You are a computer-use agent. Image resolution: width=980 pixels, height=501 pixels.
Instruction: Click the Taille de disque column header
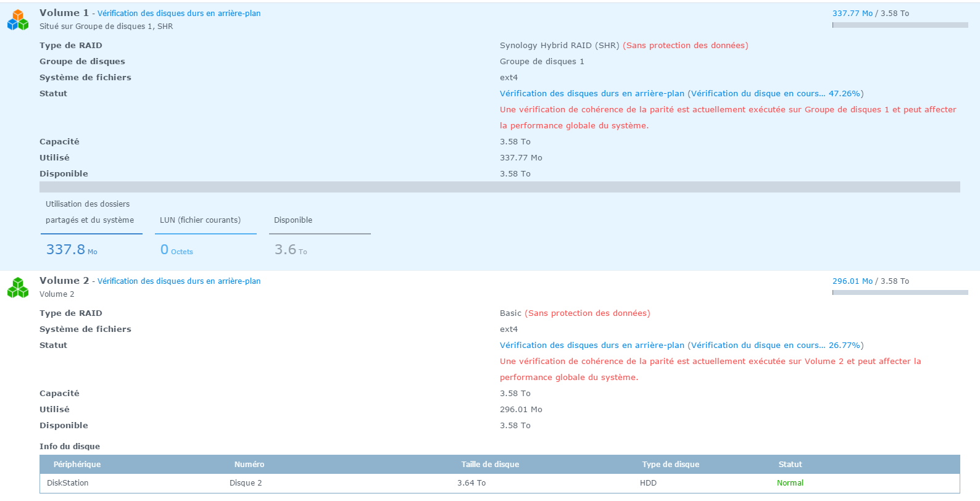click(490, 465)
